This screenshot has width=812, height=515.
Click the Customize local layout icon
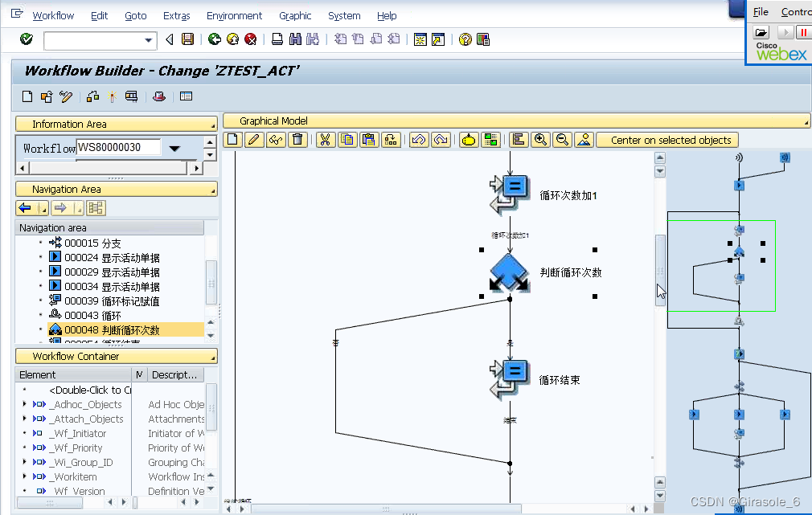[483, 39]
